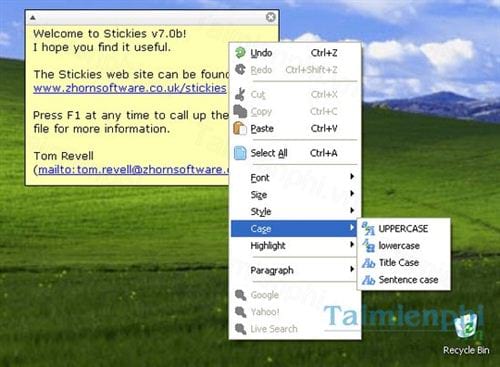Close the sticky note with the X button

point(271,17)
